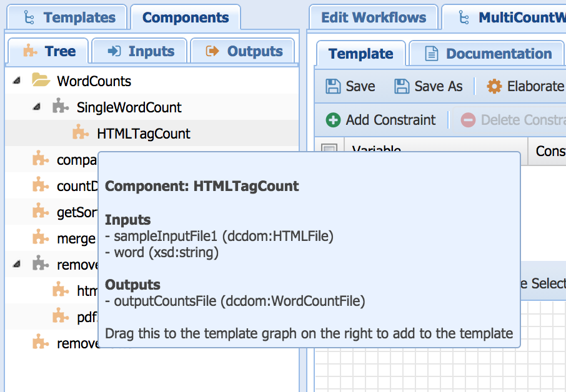
Task: Open the Outputs tab
Action: coord(244,51)
